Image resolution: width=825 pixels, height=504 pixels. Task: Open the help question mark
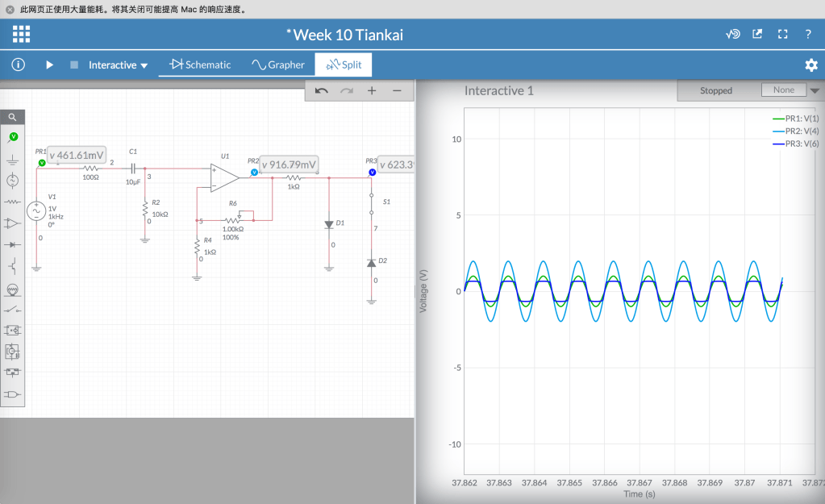[808, 34]
